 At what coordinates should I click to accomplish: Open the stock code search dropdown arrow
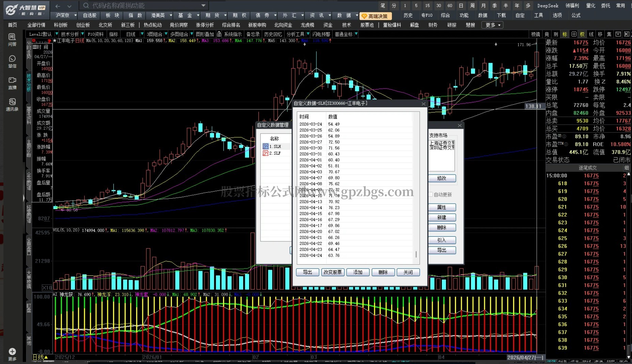click(203, 5)
